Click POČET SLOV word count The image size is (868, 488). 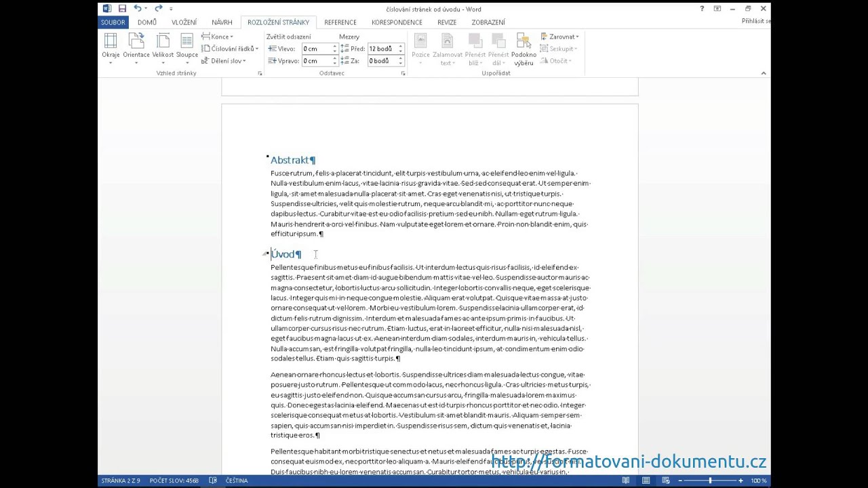[x=174, y=481]
